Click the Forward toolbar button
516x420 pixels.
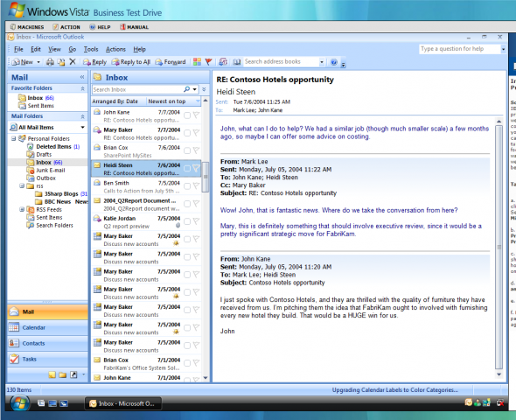pyautogui.click(x=171, y=62)
